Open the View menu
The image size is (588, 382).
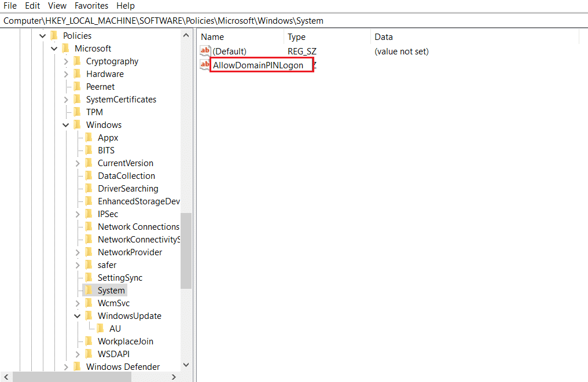tap(57, 6)
